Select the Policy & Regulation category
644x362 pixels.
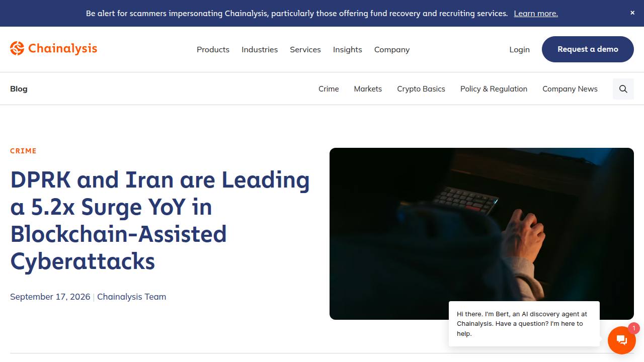[494, 88]
